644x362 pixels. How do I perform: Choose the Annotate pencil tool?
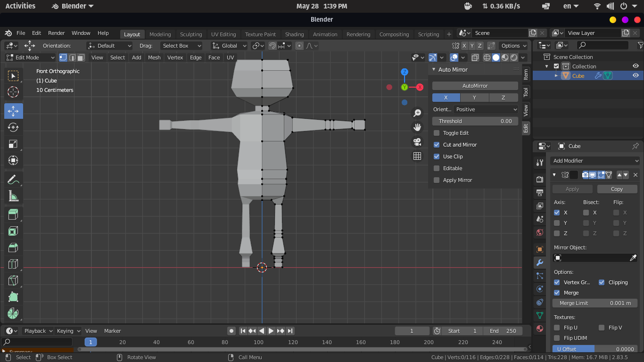pyautogui.click(x=13, y=180)
